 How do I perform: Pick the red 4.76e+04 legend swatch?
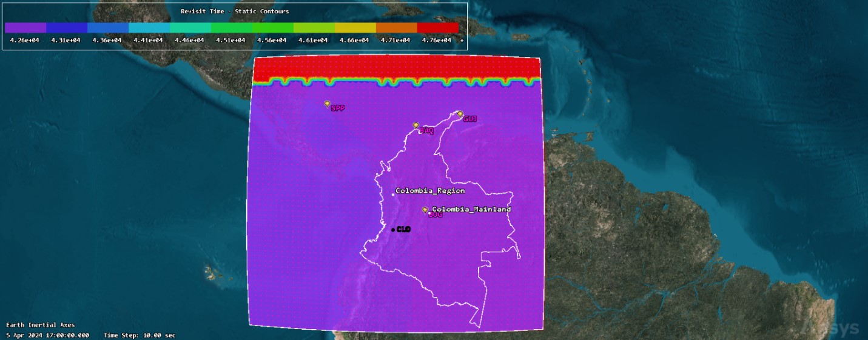438,28
